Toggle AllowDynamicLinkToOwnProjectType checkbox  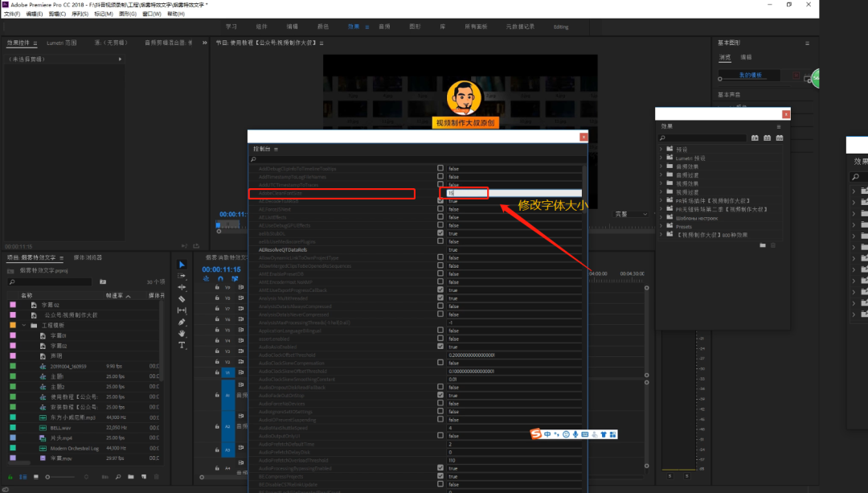(x=440, y=257)
